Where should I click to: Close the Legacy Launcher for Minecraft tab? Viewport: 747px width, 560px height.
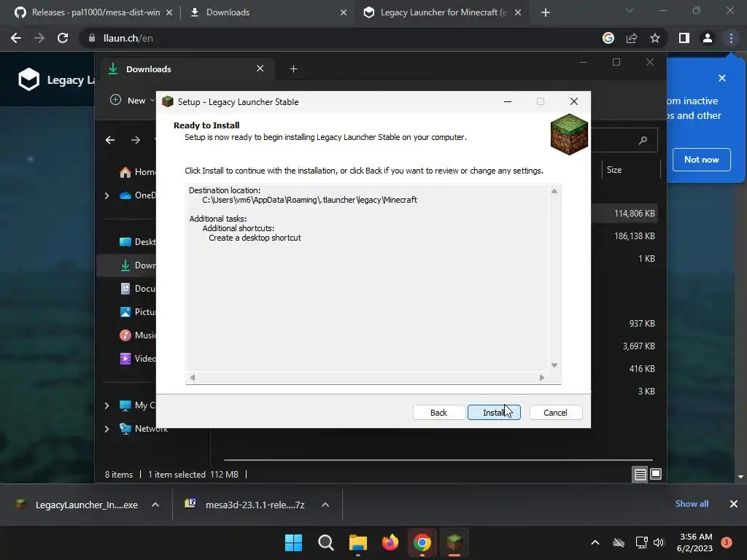click(x=518, y=12)
